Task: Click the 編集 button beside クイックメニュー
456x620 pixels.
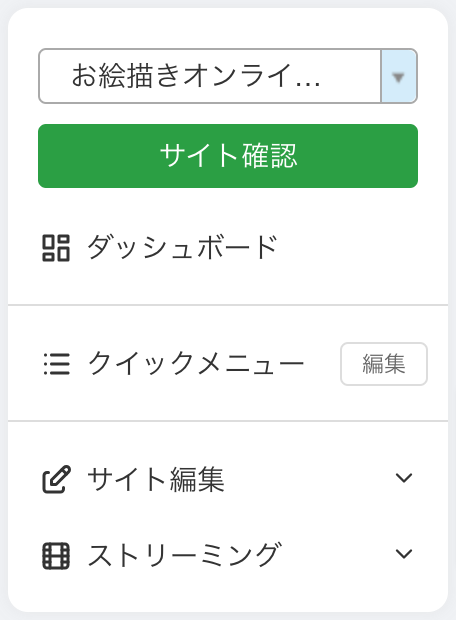Action: pos(384,364)
